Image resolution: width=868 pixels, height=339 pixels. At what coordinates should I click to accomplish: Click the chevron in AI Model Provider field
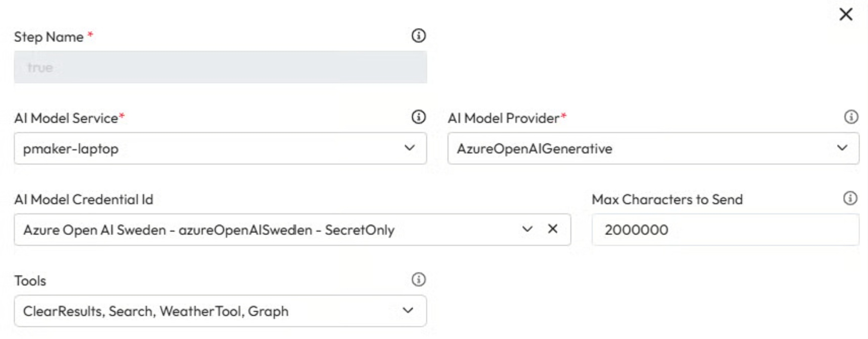click(x=842, y=148)
